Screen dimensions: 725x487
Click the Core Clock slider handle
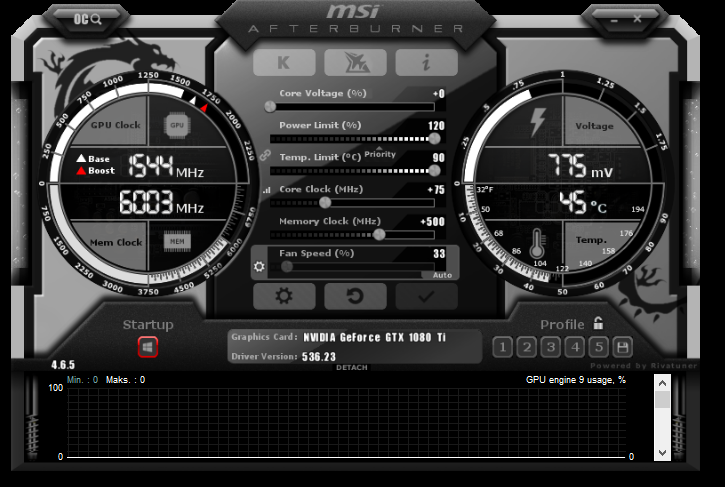325,203
